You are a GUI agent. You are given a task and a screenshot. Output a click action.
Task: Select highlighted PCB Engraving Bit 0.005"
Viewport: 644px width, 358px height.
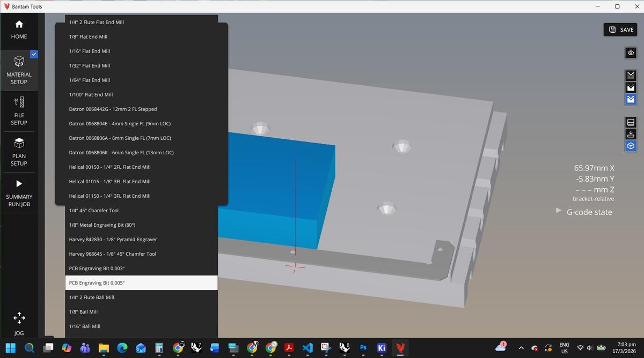(x=142, y=282)
